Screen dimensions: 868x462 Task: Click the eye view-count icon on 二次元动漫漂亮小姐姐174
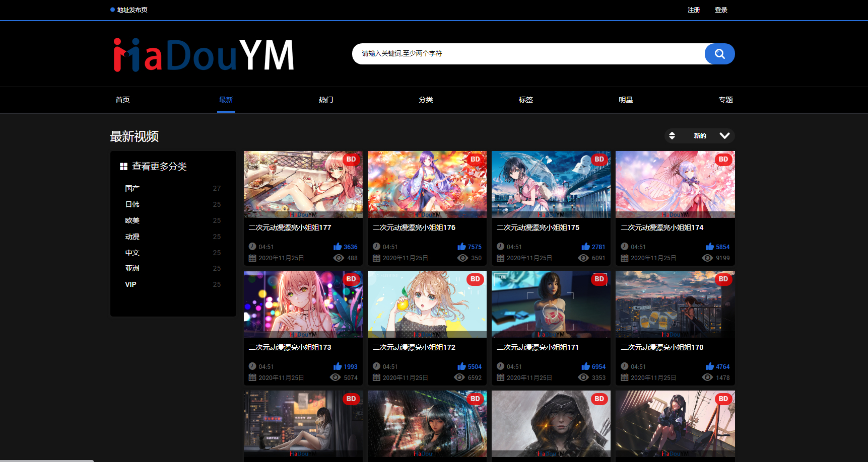click(x=707, y=258)
